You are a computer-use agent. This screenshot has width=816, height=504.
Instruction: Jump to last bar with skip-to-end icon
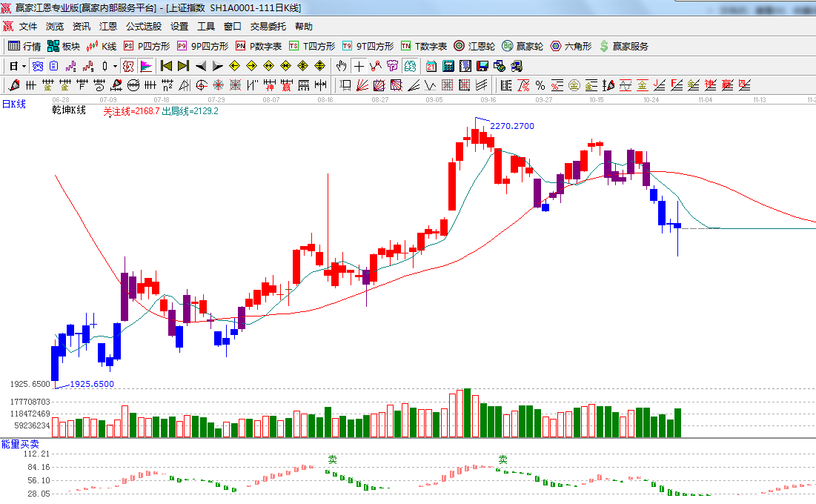tap(183, 66)
